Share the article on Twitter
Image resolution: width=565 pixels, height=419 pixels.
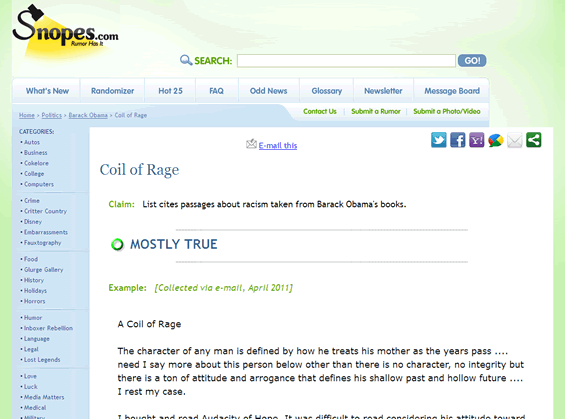(x=439, y=140)
